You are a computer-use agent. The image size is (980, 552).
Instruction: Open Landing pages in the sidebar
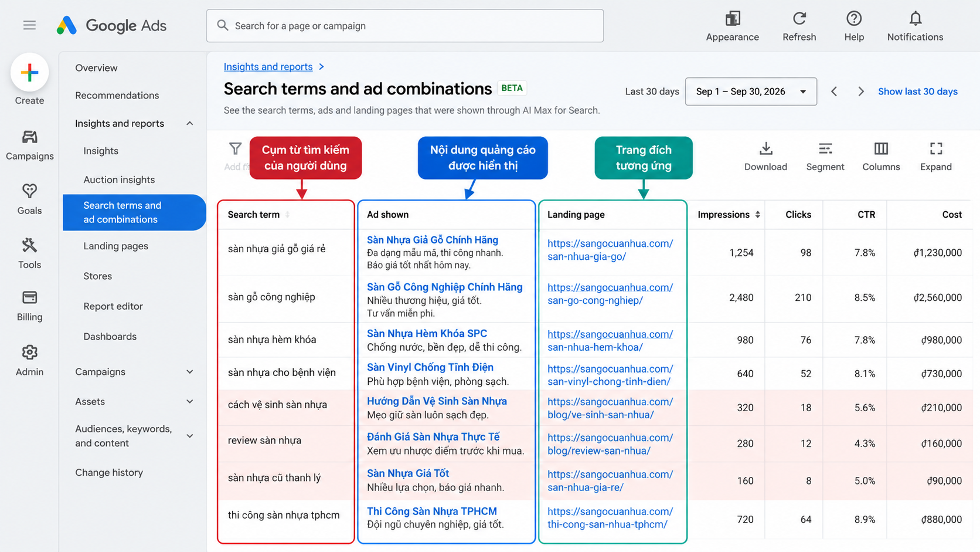[x=115, y=246]
